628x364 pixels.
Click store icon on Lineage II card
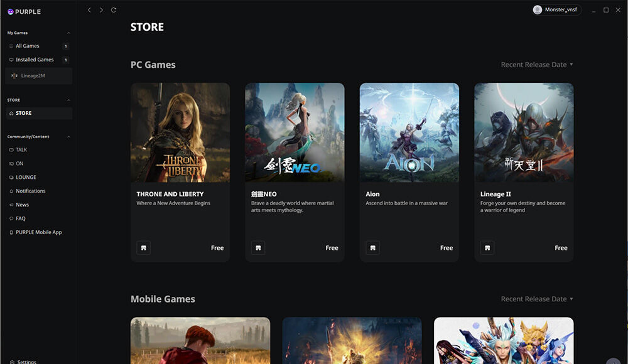point(487,248)
